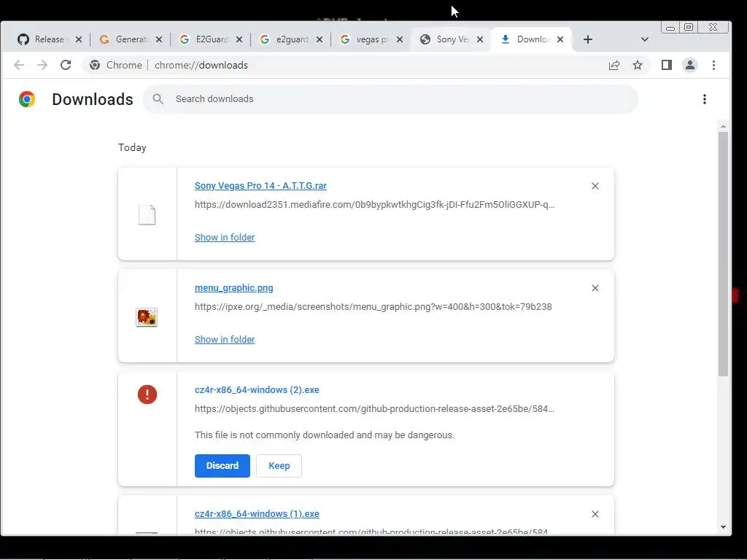747x560 pixels.
Task: Maximize the Chrome window
Action: [689, 28]
